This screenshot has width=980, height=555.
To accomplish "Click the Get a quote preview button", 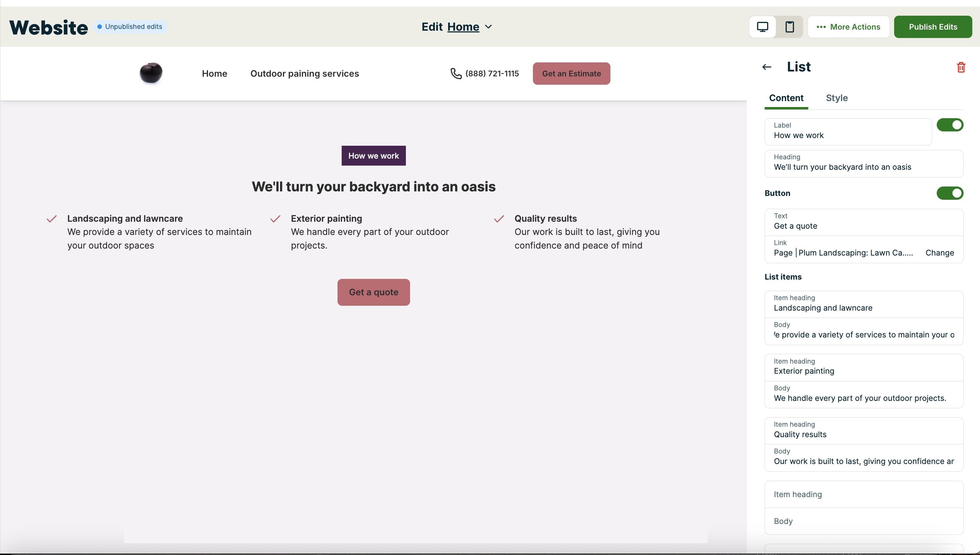I will [373, 292].
